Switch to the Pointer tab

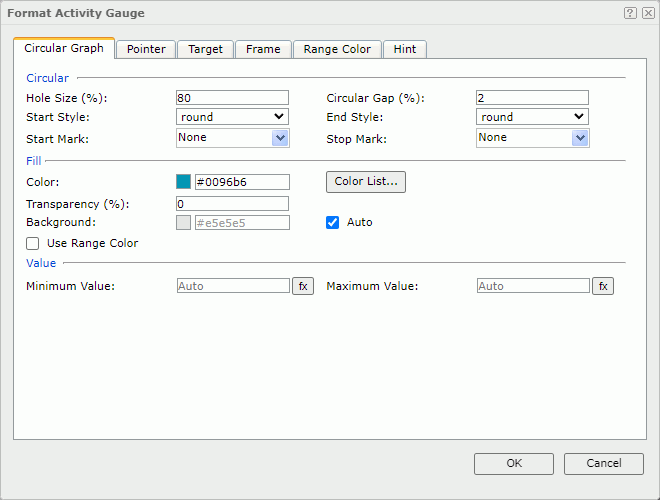[146, 49]
